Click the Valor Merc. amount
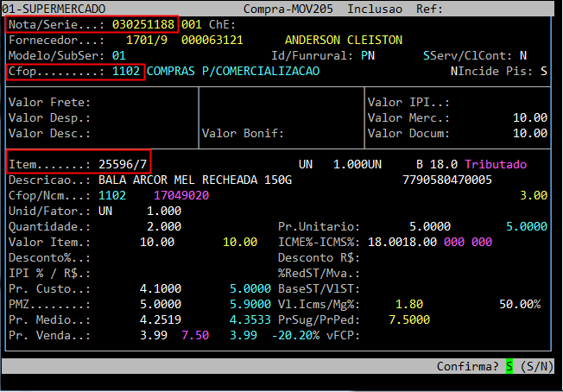563x392 pixels. tap(529, 117)
